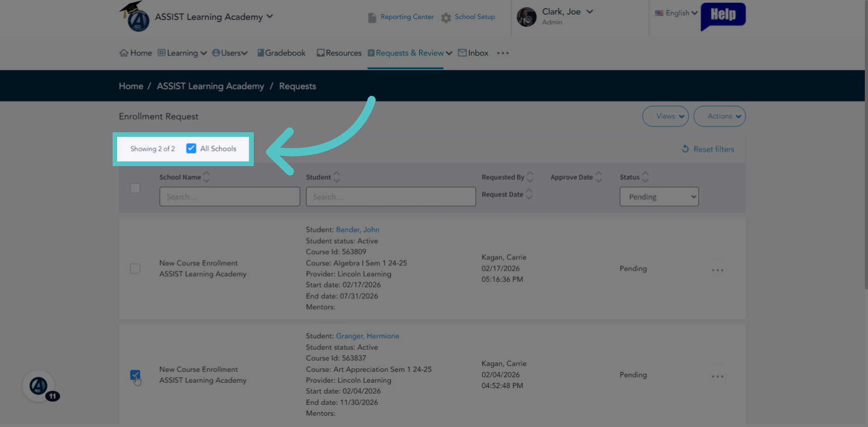This screenshot has width=868, height=427.
Task: Open the floating ASSIST badge with 11 notifications
Action: pyautogui.click(x=39, y=386)
